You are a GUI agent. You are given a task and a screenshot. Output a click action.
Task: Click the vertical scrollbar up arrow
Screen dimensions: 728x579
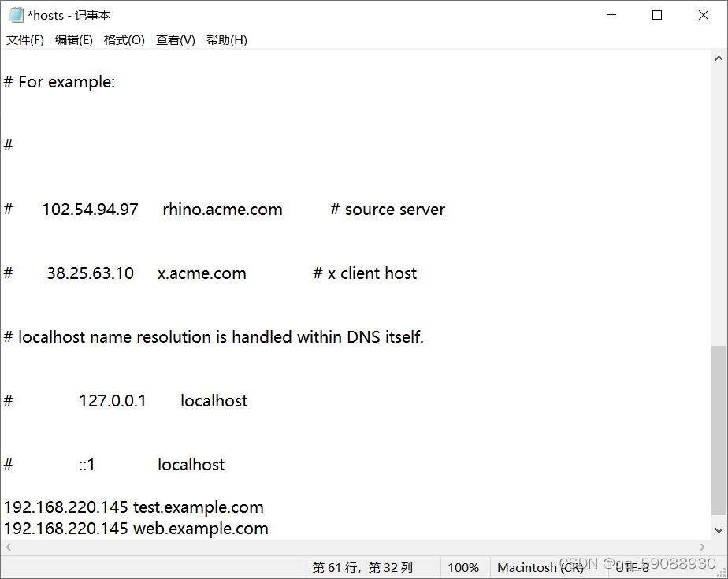tap(719, 58)
